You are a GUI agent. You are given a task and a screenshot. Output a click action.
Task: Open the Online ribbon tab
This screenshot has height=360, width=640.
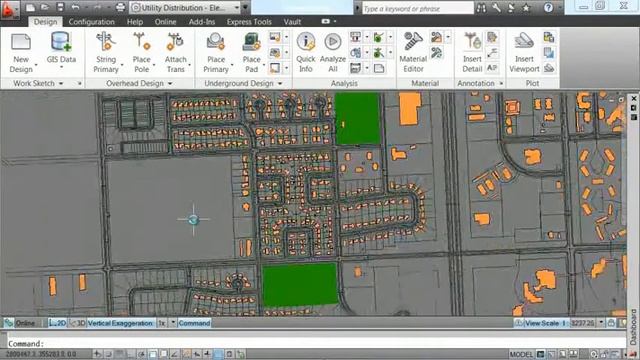[x=165, y=22]
